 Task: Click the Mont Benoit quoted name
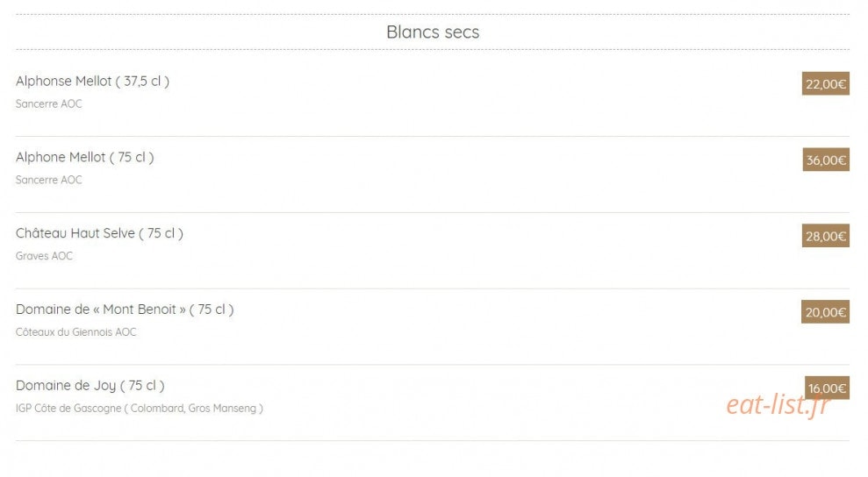(x=140, y=310)
